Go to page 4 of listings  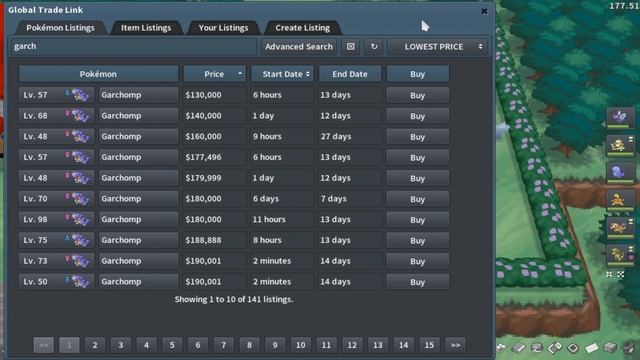tap(146, 345)
